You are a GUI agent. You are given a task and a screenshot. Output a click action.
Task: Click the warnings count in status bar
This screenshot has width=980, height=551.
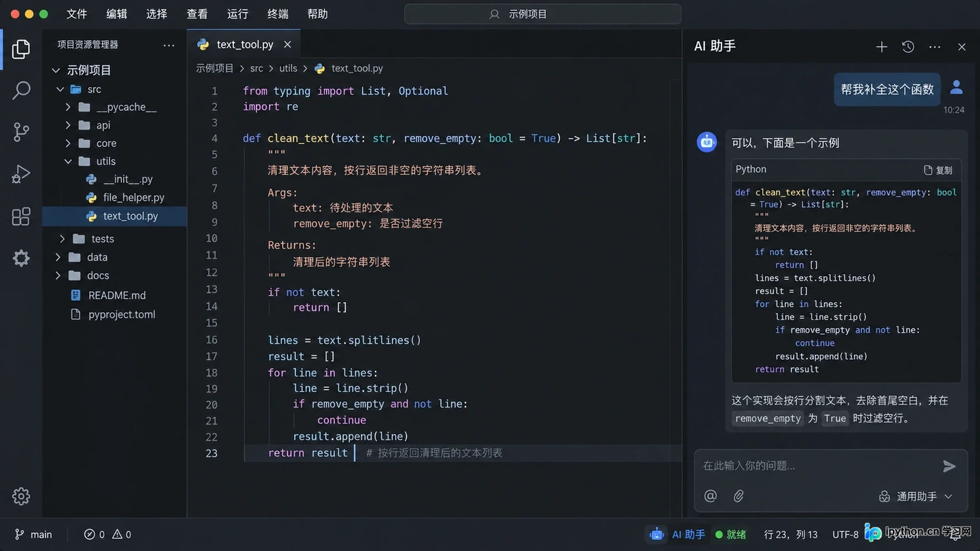point(122,535)
